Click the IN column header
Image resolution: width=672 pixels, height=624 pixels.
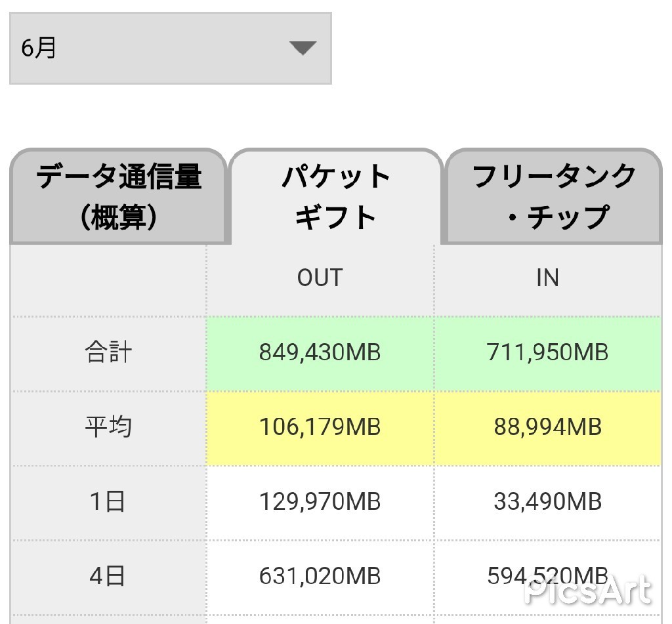click(547, 278)
